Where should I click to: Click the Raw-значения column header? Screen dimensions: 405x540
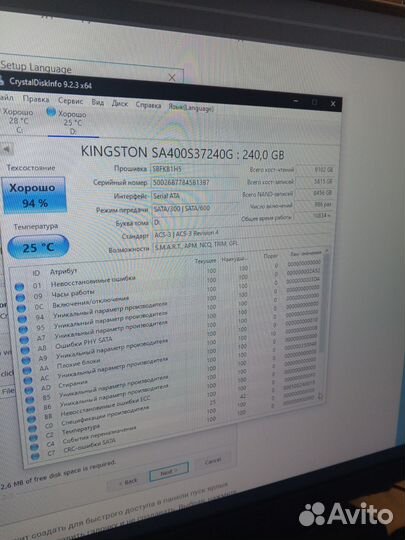pyautogui.click(x=305, y=253)
